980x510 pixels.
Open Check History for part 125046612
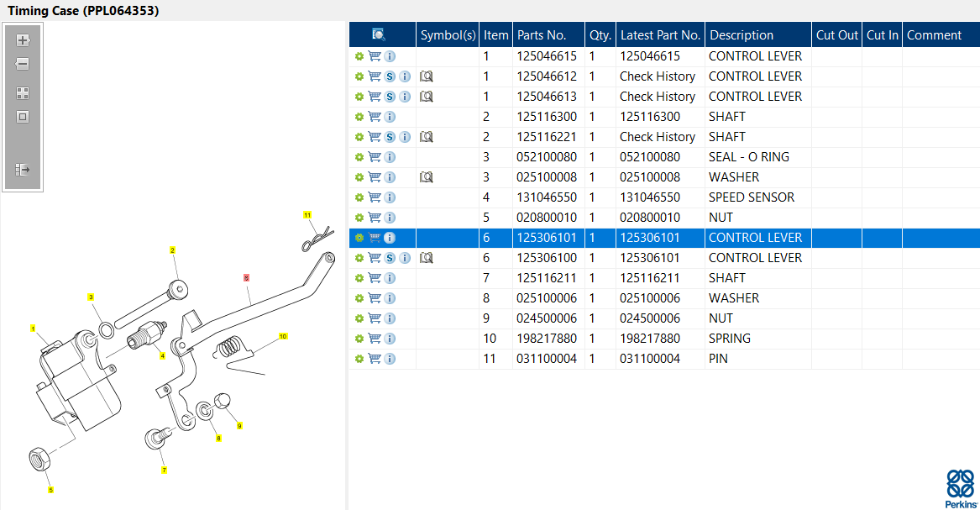point(658,76)
